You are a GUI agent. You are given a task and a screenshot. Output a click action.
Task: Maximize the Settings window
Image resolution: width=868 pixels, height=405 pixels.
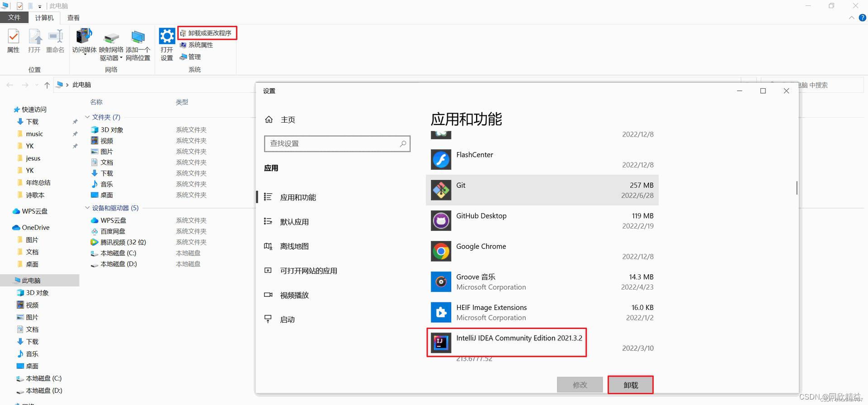point(763,91)
